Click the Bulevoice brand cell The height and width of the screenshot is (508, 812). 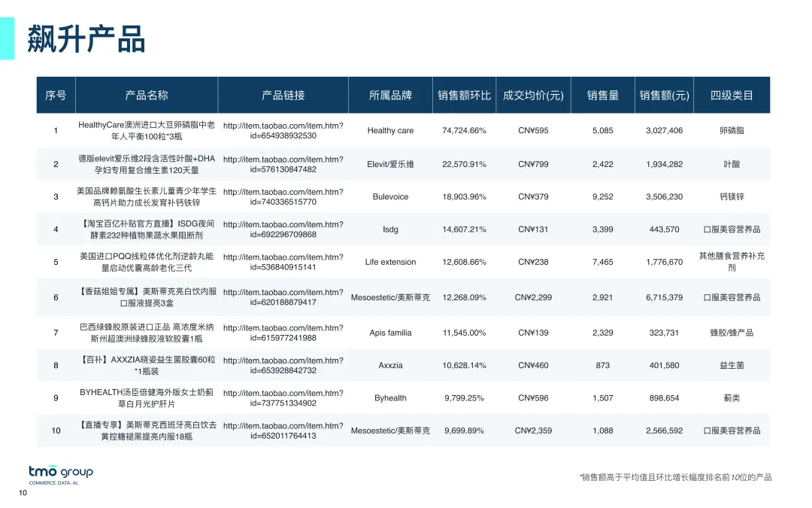pyautogui.click(x=390, y=197)
